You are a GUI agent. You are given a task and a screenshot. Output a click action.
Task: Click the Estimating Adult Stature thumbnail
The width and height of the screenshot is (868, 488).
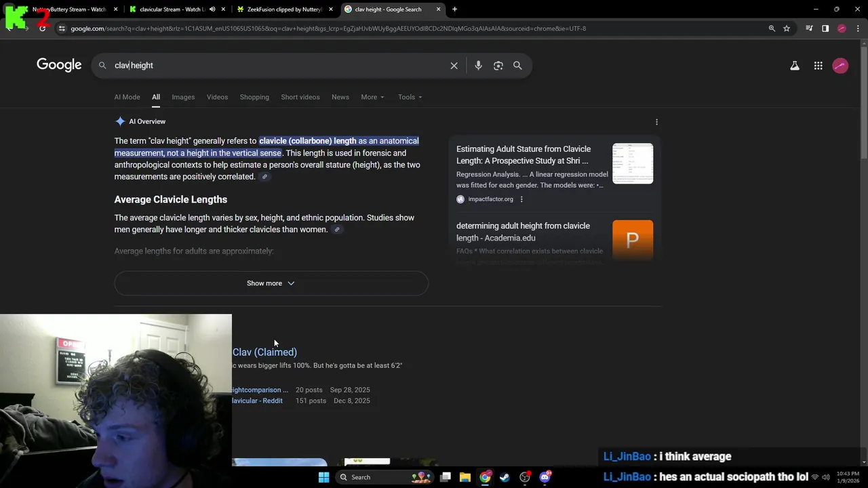coord(633,163)
